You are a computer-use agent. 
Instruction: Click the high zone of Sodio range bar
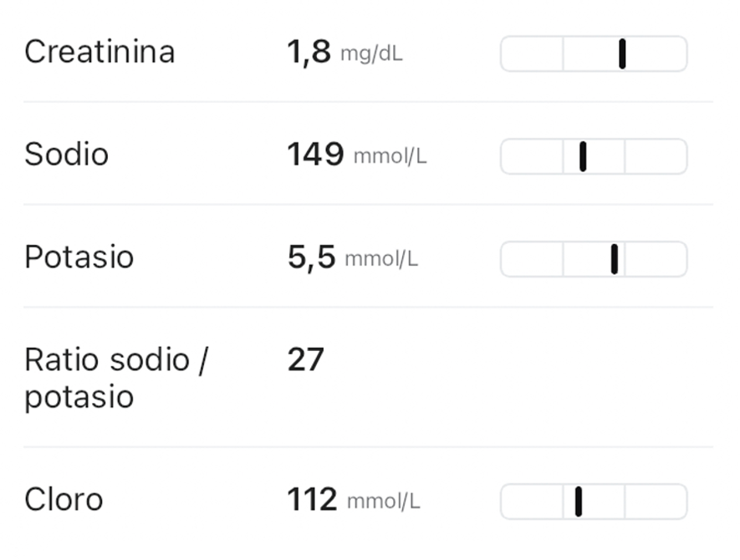[656, 156]
